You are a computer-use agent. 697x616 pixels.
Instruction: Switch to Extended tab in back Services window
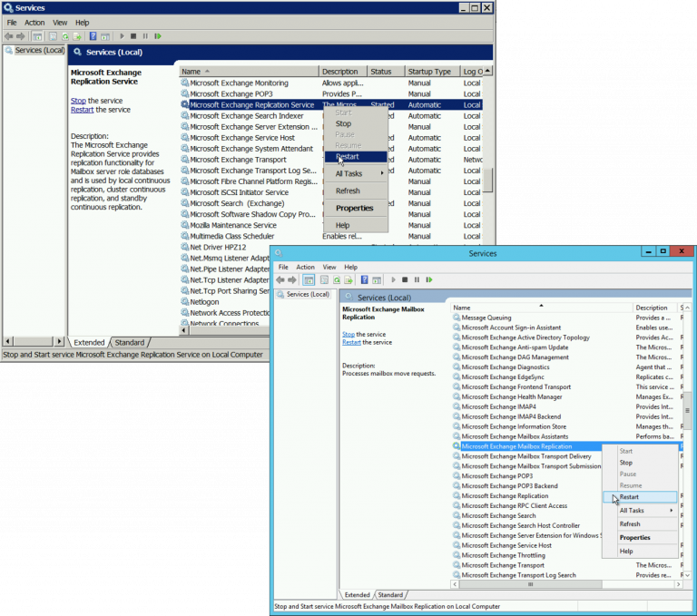pyautogui.click(x=89, y=343)
